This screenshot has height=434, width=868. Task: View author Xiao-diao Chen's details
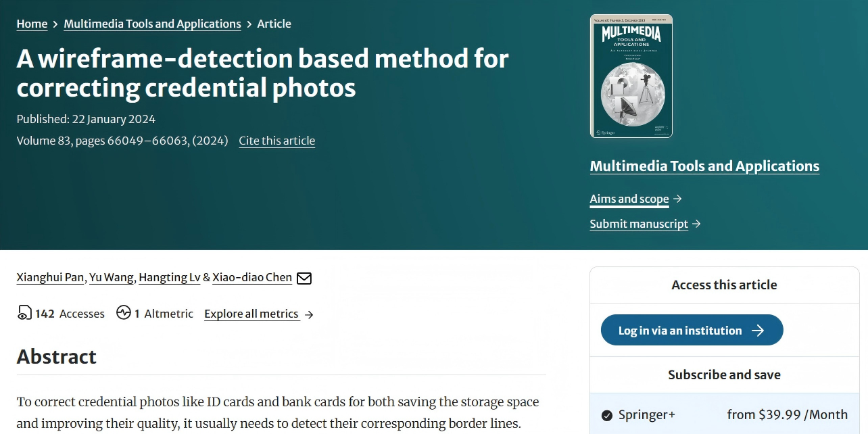pos(252,277)
